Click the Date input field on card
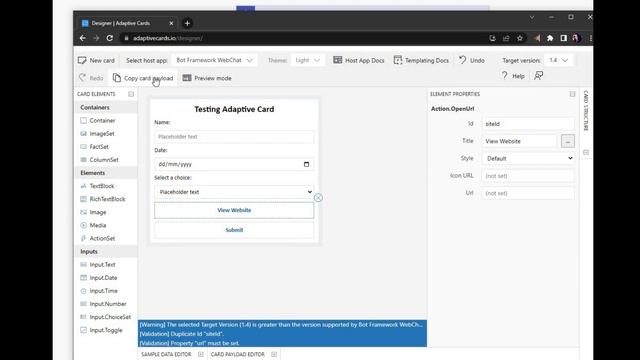The image size is (640, 360). (234, 164)
